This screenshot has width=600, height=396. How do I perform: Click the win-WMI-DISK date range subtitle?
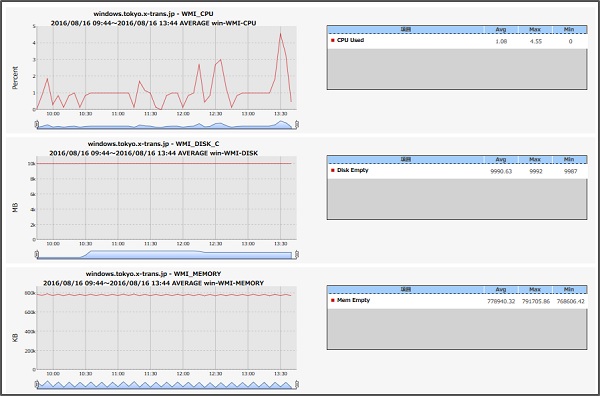[x=153, y=153]
